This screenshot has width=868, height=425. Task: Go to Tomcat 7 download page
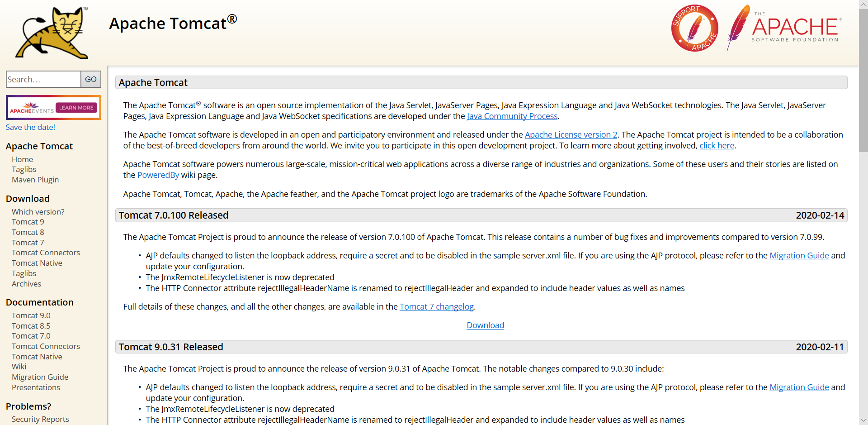coord(28,243)
